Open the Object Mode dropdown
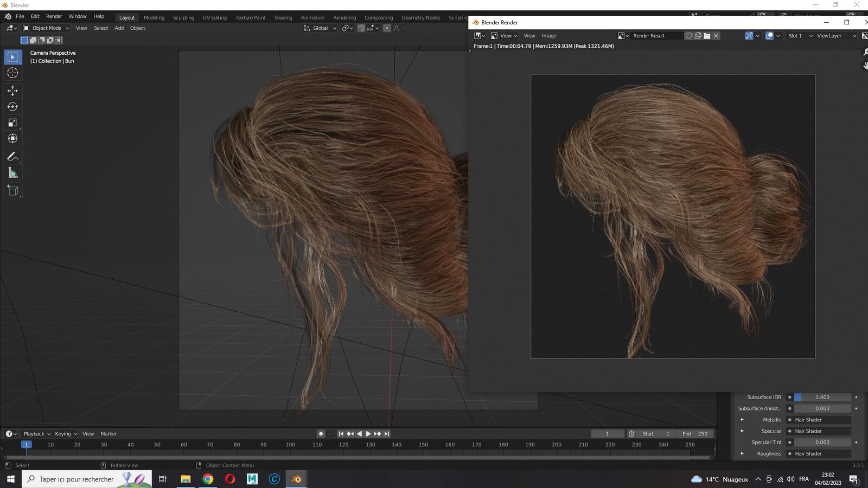Image resolution: width=868 pixels, height=488 pixels. click(46, 28)
